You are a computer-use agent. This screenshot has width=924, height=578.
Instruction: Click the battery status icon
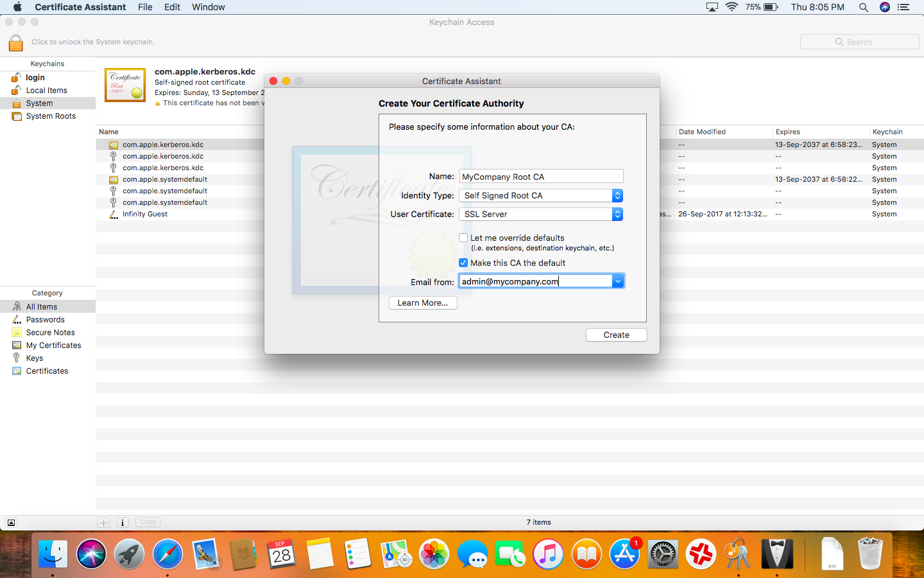point(771,7)
